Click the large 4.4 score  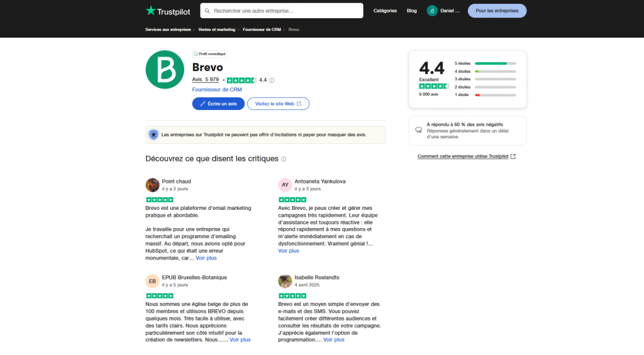(431, 68)
